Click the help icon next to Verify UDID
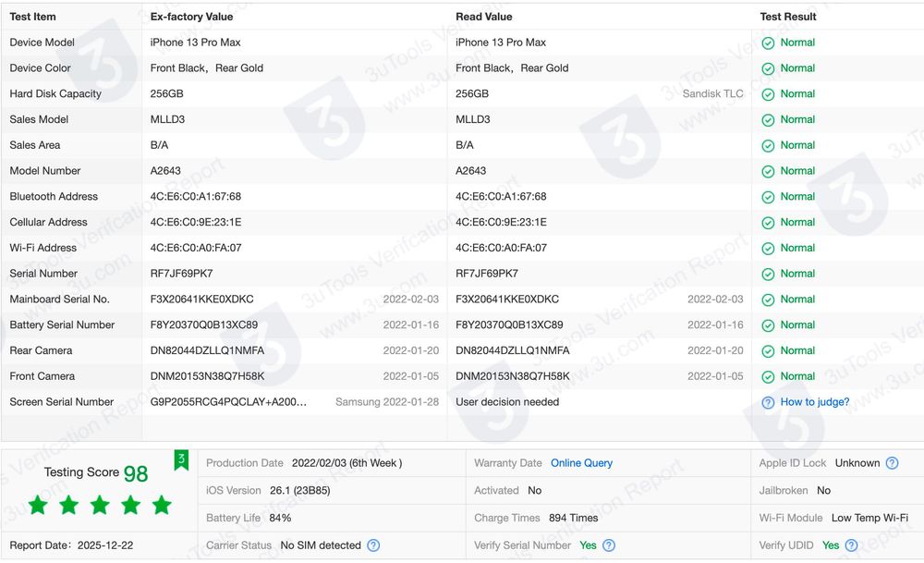924x563 pixels. click(851, 545)
